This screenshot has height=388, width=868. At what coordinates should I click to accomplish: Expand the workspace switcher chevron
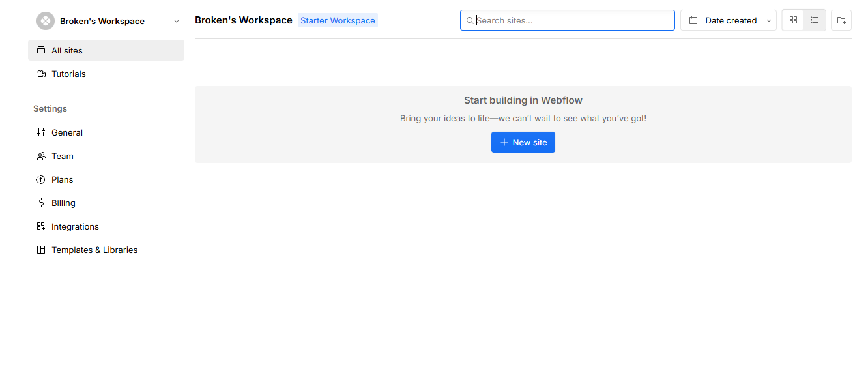[177, 22]
